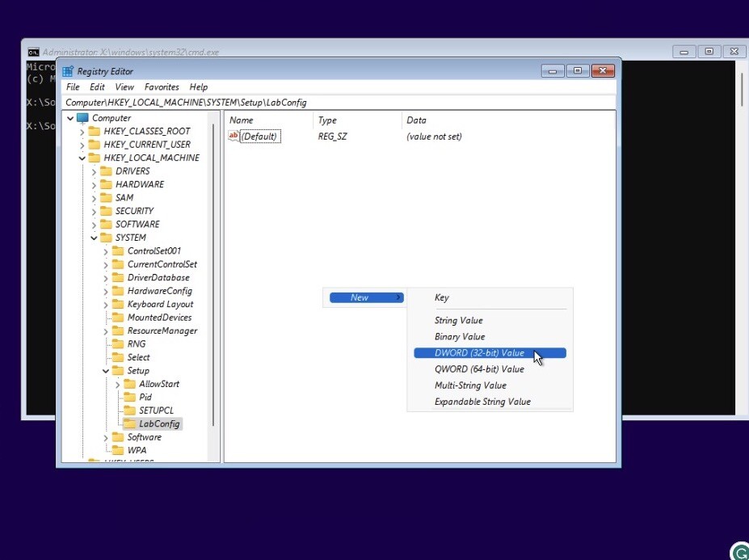Select the WPA key in the tree
The width and height of the screenshot is (749, 560).
coord(137,451)
